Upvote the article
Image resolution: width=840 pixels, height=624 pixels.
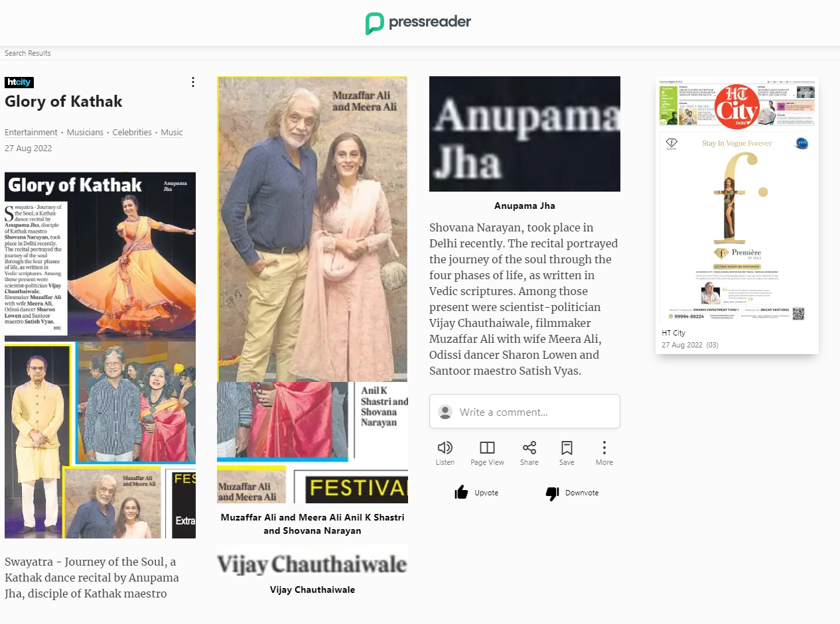(476, 493)
